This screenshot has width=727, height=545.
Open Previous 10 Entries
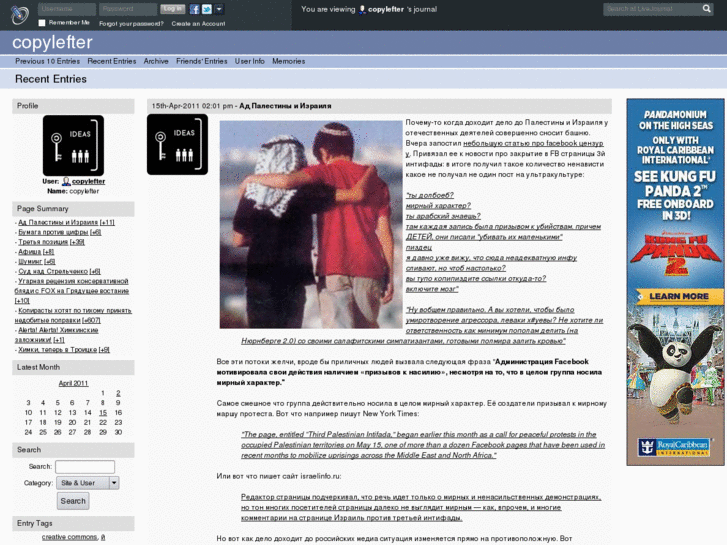[x=47, y=61]
